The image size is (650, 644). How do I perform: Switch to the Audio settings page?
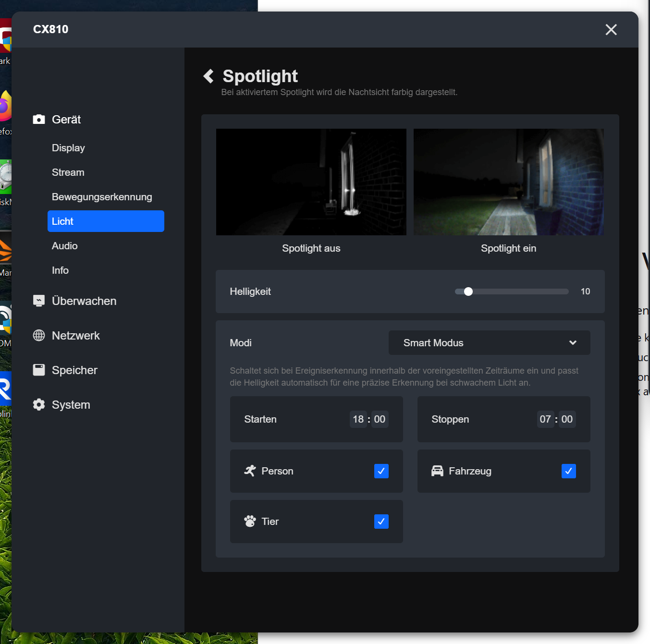coord(65,246)
